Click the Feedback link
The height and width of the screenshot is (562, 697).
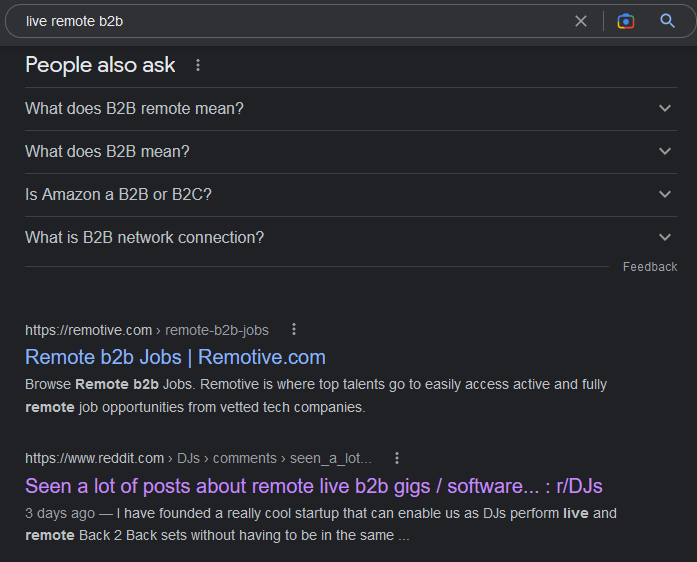pyautogui.click(x=650, y=267)
